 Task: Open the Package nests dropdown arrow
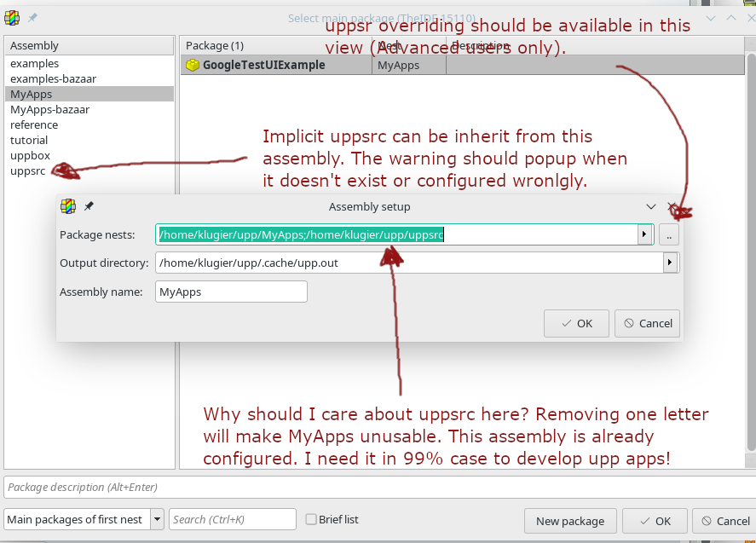click(644, 234)
